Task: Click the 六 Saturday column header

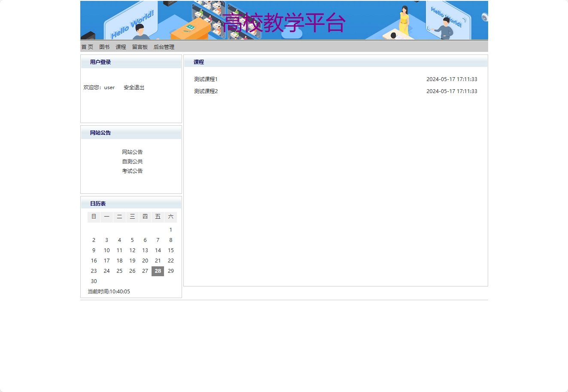Action: [x=170, y=217]
